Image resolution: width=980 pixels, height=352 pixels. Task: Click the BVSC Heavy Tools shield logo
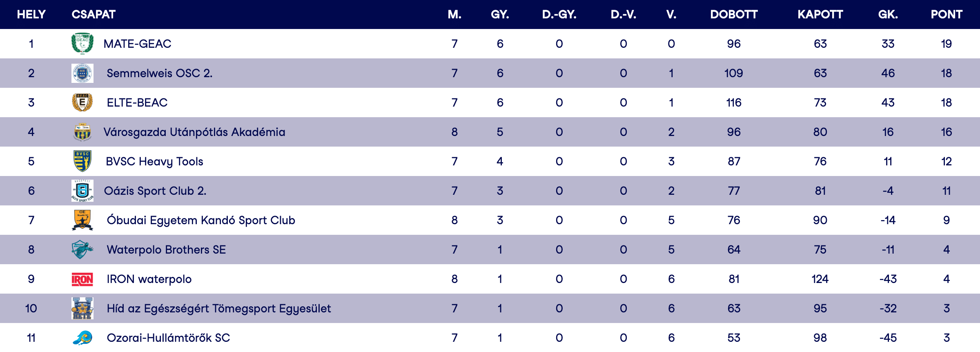pos(82,161)
